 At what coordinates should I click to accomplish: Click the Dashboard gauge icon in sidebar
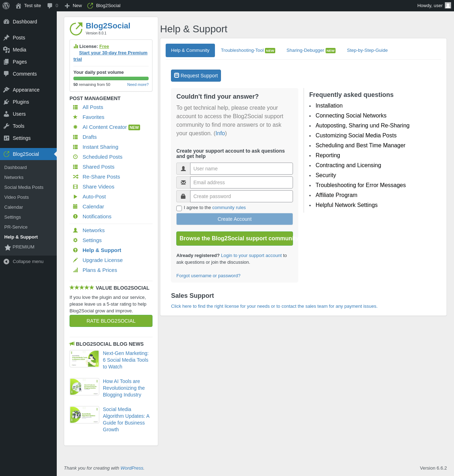(6, 22)
